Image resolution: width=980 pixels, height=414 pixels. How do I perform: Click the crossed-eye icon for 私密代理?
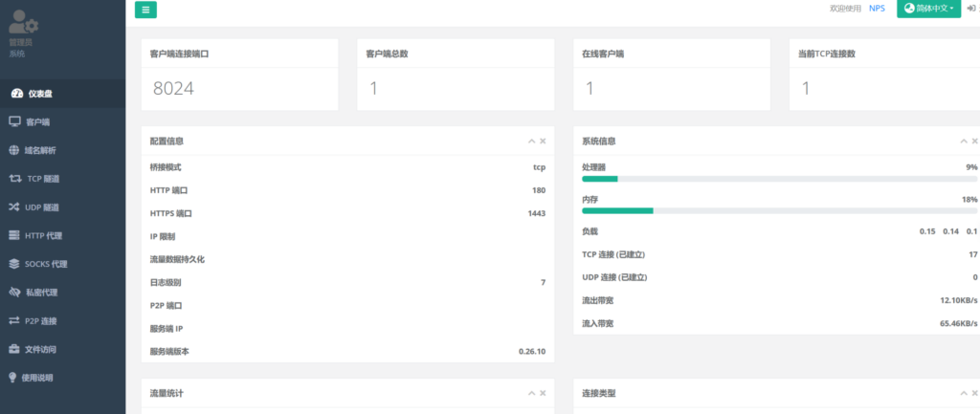pyautogui.click(x=14, y=292)
